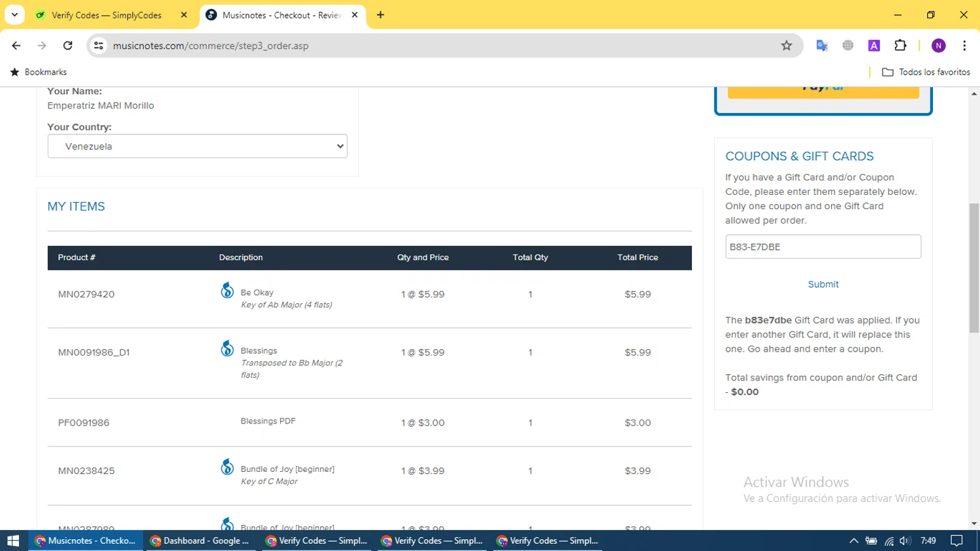Click the Musicnotes icon next to Blessings
The width and height of the screenshot is (980, 551).
[x=227, y=349]
